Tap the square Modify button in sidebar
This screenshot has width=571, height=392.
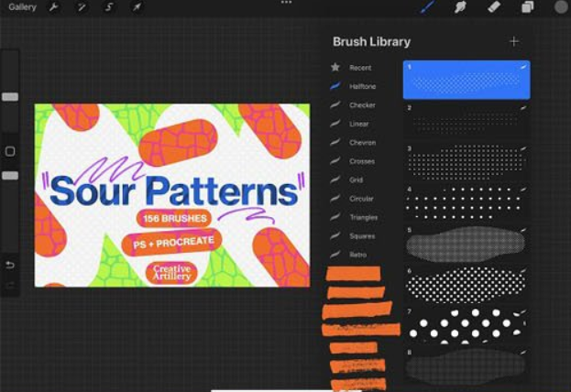point(10,151)
